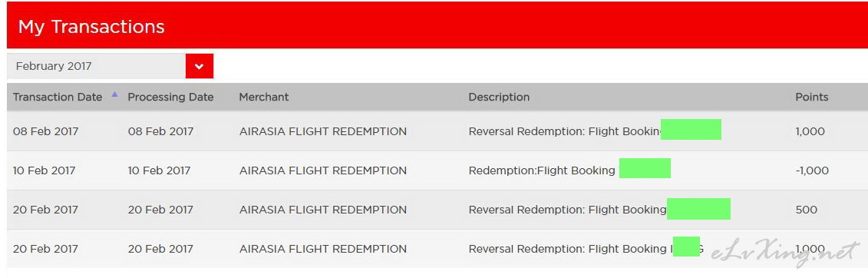
Task: Sort by Processing Date column header
Action: click(x=170, y=97)
